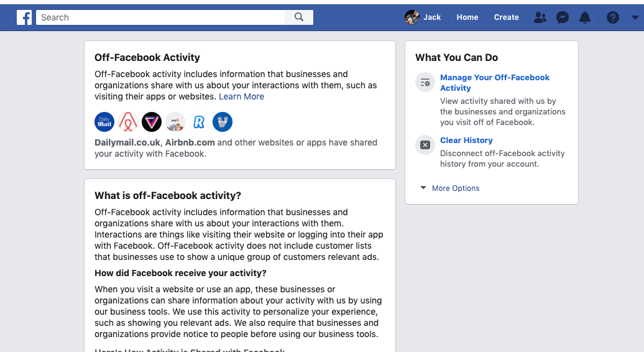
Task: Open the Notifications bell
Action: coord(585,17)
